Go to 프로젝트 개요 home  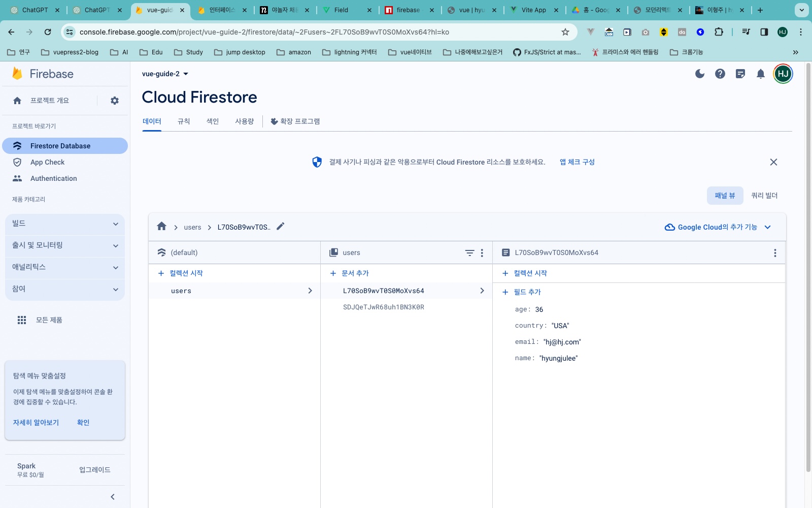point(49,101)
